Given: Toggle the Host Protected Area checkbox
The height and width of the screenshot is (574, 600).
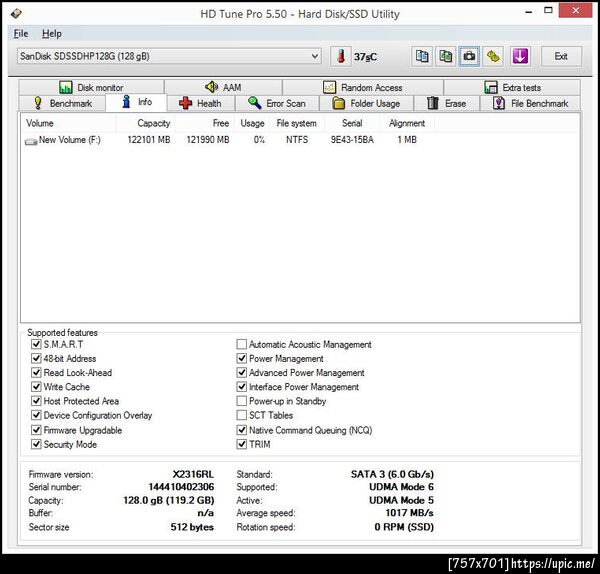Looking at the screenshot, I should pyautogui.click(x=36, y=401).
